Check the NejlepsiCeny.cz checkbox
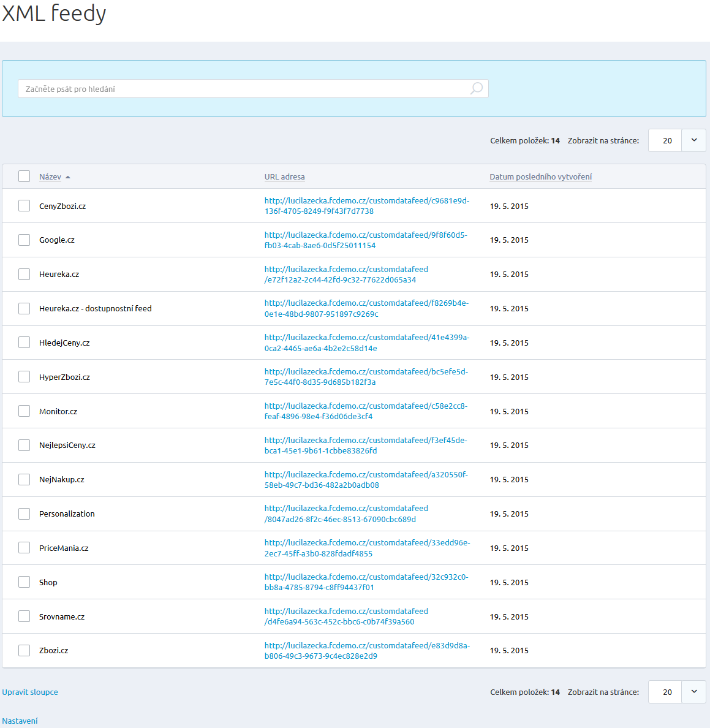This screenshot has width=710, height=728. coord(24,446)
